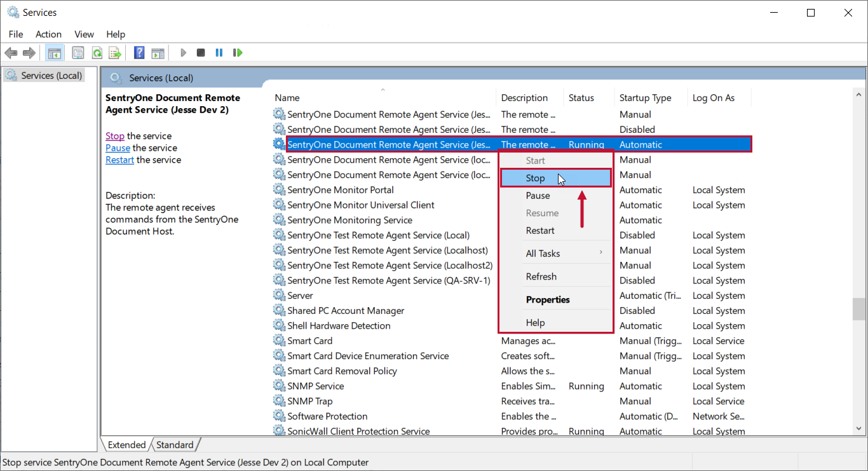Expand the All Tasks submenu
This screenshot has height=471, width=868.
pos(555,254)
